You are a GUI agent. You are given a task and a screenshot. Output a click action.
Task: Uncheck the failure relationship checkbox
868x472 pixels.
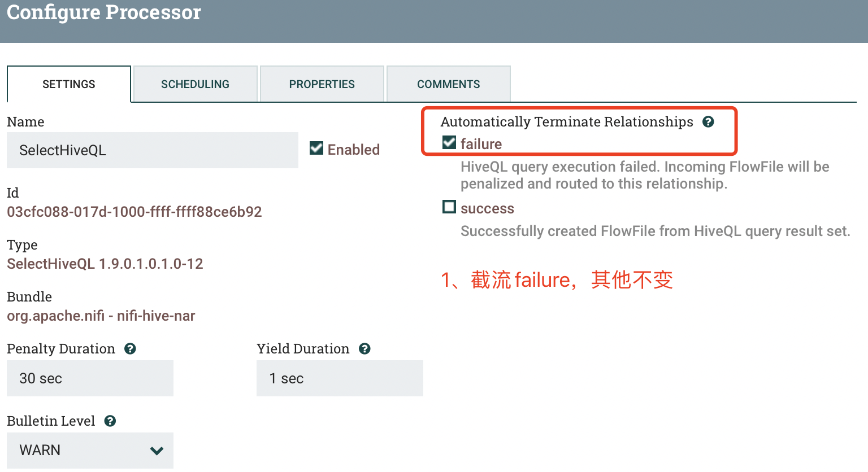coord(449,143)
